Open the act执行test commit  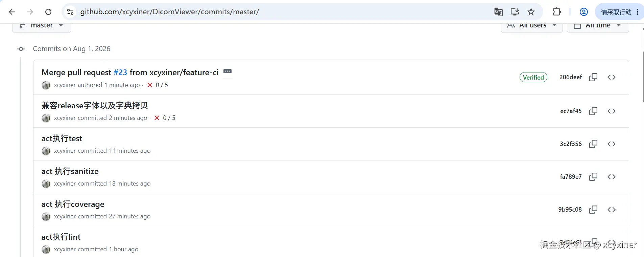62,138
